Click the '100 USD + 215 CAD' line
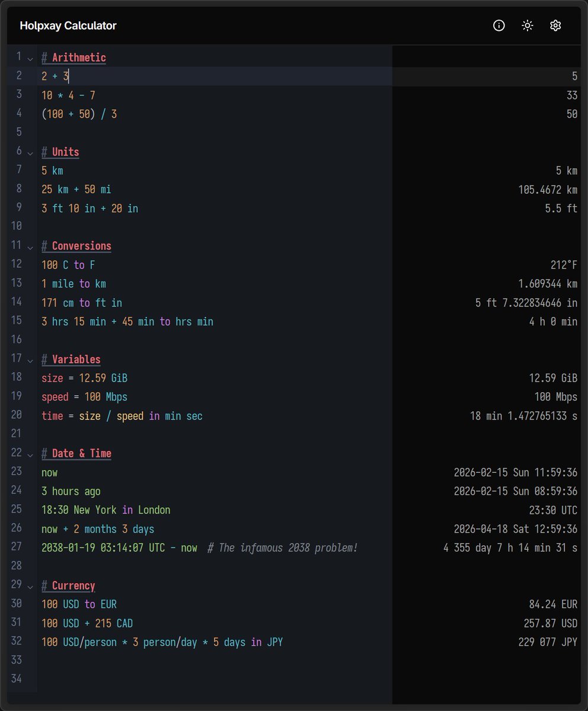This screenshot has width=588, height=711. tap(87, 623)
